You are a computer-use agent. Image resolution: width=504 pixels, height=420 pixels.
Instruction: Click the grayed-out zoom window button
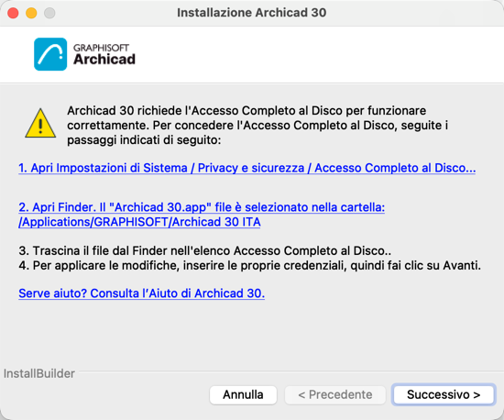coord(49,13)
